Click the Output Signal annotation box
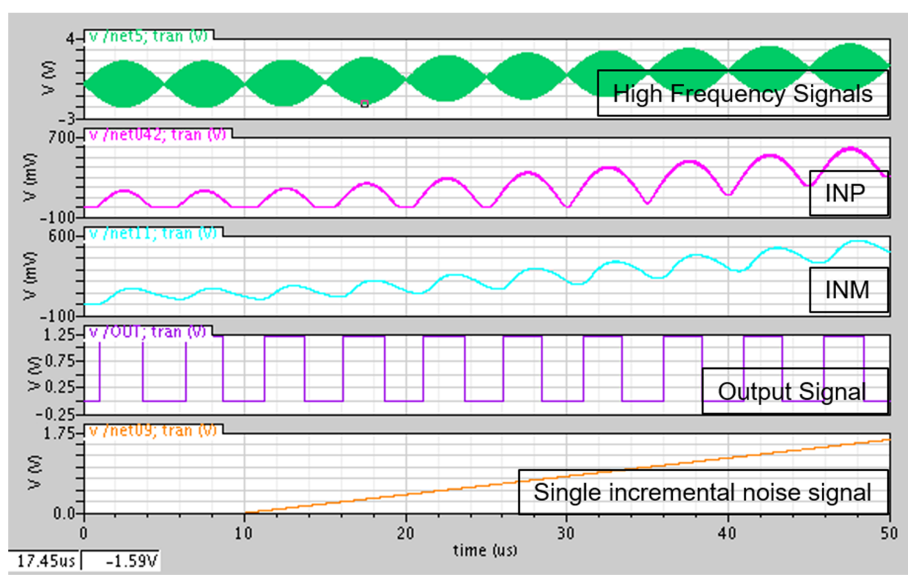 click(792, 392)
